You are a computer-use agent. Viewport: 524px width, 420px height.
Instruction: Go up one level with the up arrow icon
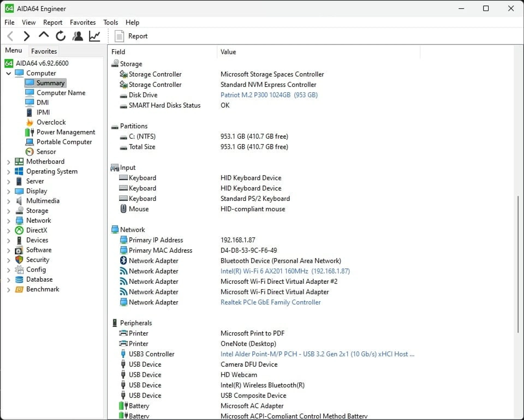click(44, 35)
